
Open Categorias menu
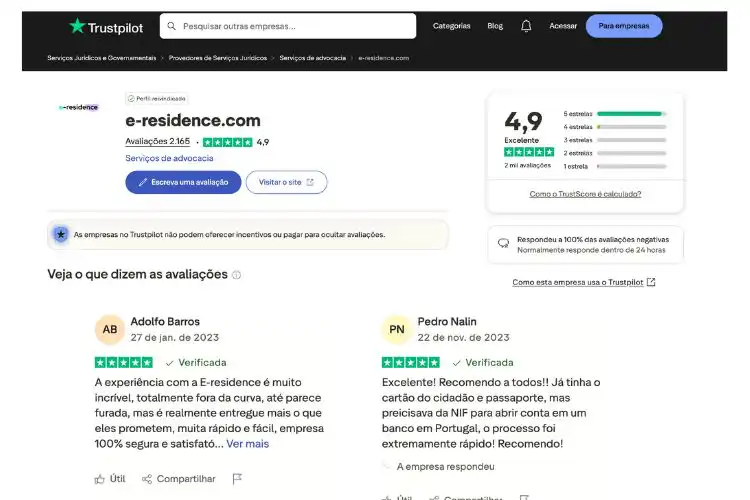[452, 26]
